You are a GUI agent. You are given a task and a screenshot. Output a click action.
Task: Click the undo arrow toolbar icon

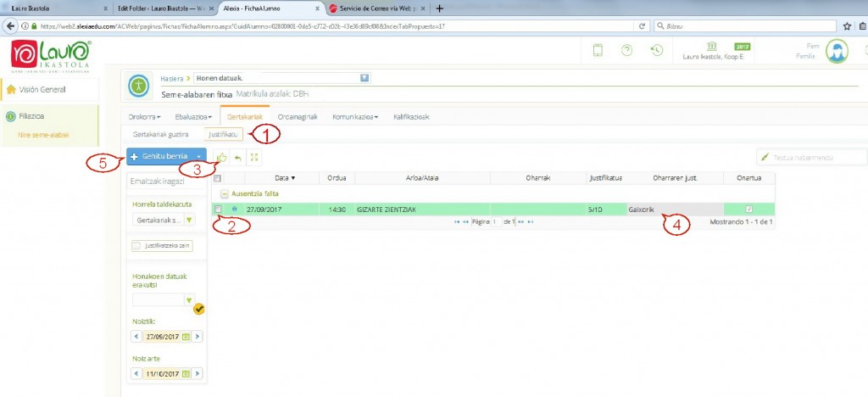238,157
